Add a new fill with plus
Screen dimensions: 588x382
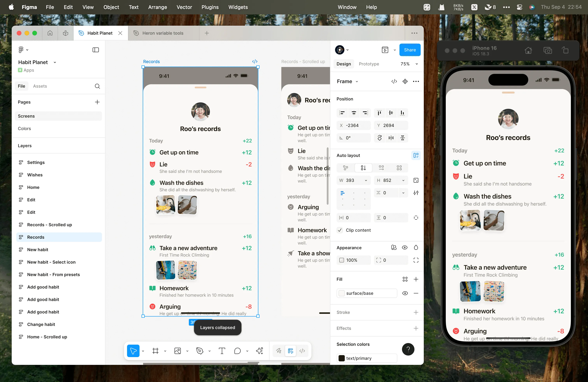coord(416,279)
